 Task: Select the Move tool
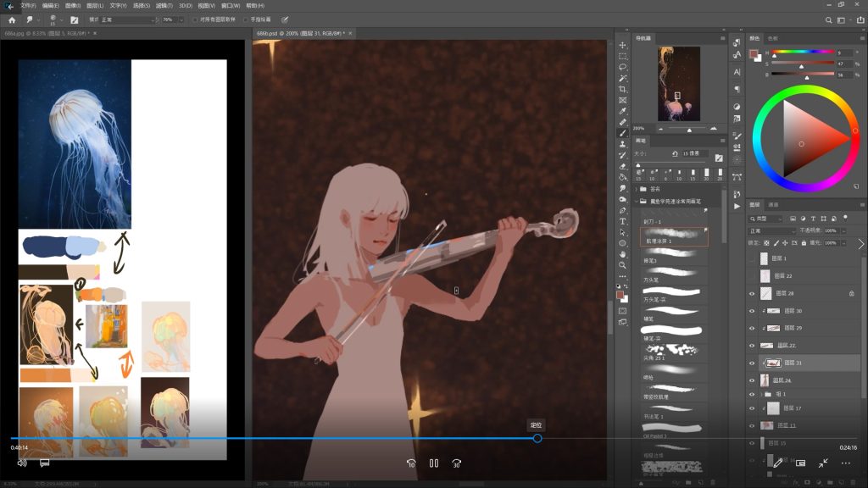[x=622, y=45]
